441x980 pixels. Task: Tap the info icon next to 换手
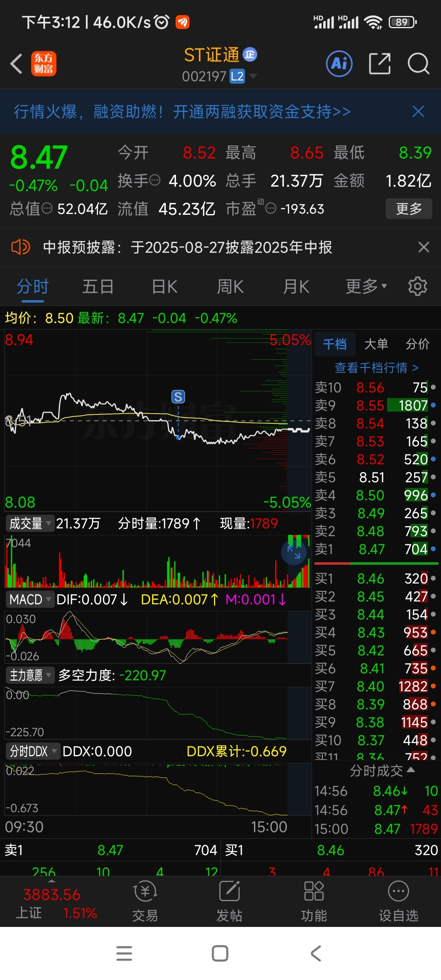click(155, 180)
